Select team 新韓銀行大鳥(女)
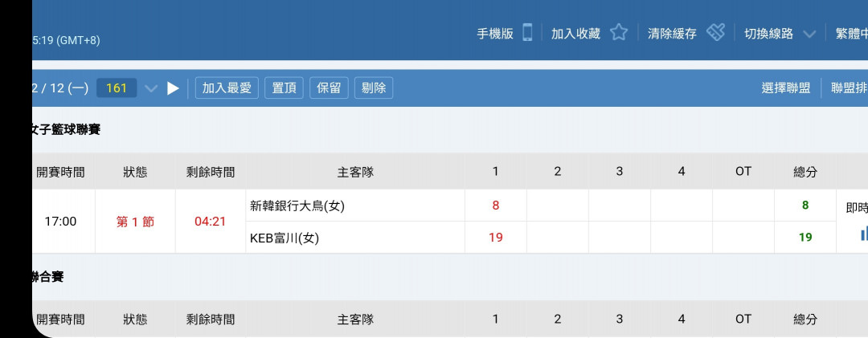This screenshot has width=868, height=338. [x=297, y=206]
